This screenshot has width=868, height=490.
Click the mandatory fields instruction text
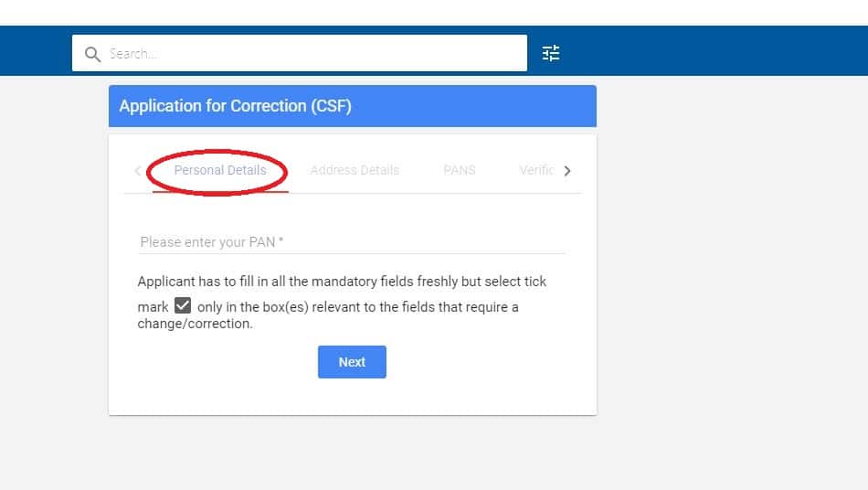(x=342, y=282)
